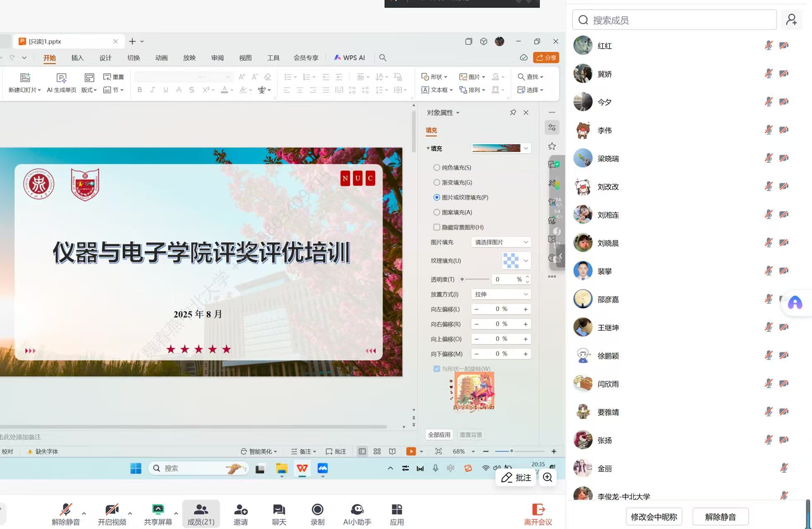Click the transparency (透明度) slider handle
The image size is (812, 529).
click(x=462, y=279)
